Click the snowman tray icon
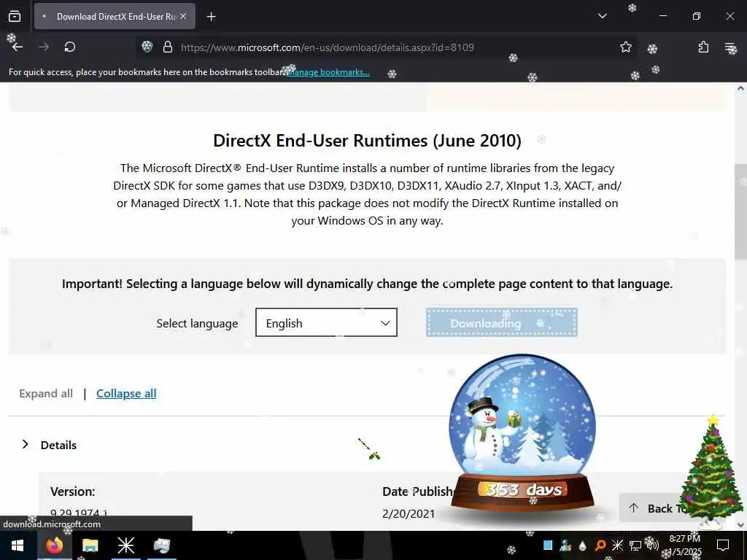The height and width of the screenshot is (560, 747). click(x=565, y=545)
